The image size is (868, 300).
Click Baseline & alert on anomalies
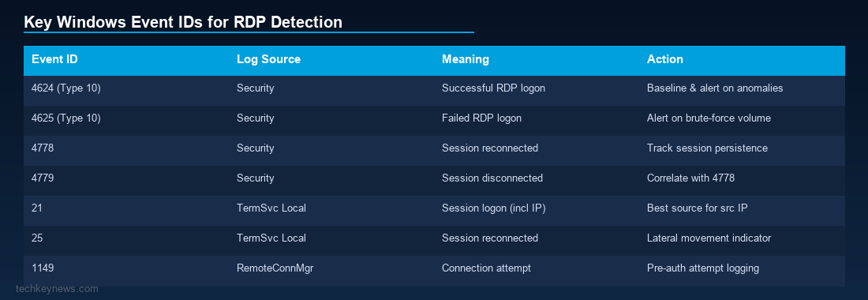[x=715, y=88]
